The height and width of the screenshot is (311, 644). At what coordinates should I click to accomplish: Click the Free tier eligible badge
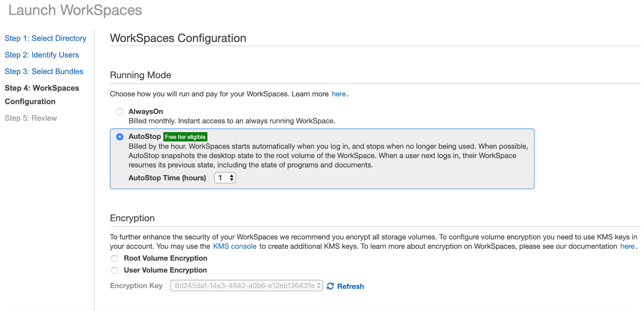[185, 137]
